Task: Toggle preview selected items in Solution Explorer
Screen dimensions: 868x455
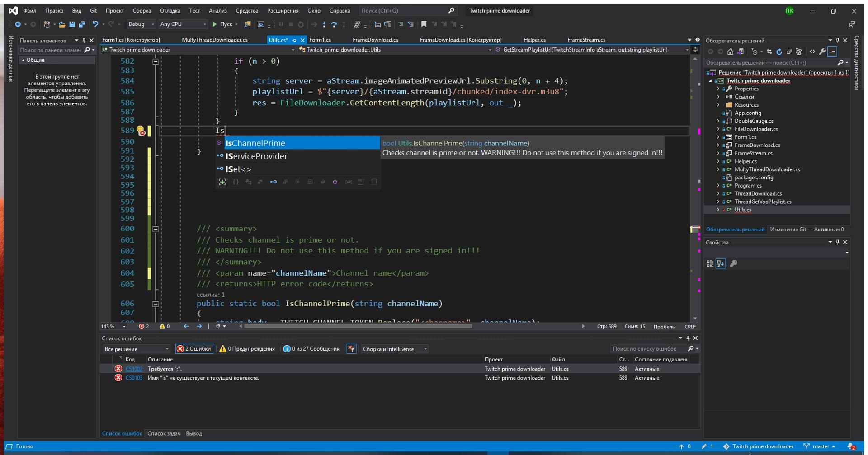Action: pos(832,52)
